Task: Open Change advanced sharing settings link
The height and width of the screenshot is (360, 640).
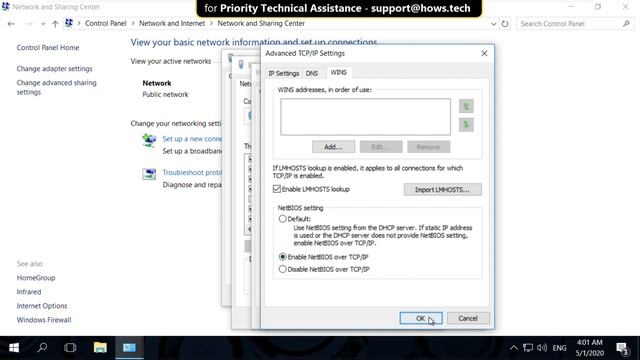Action: (56, 87)
